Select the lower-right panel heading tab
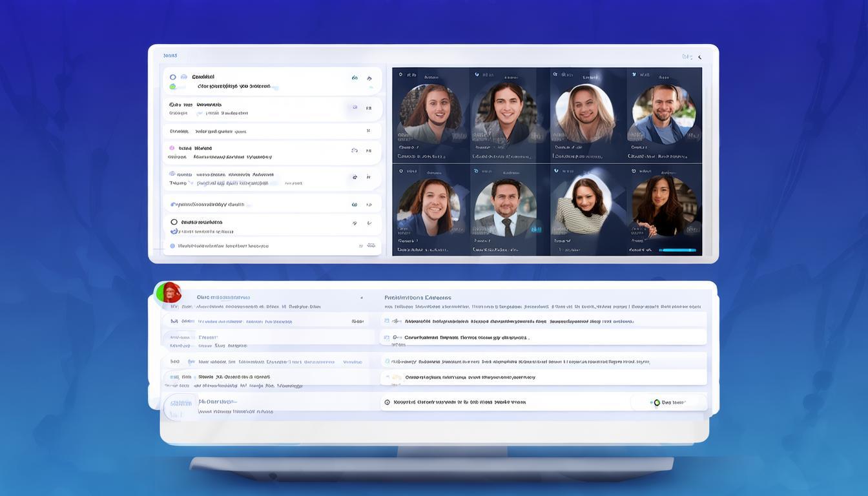Viewport: 868px width, 496px height. [418, 298]
